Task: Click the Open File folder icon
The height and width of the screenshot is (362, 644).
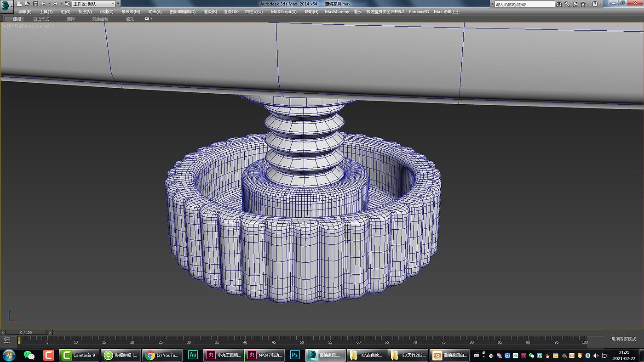Action: pyautogui.click(x=27, y=4)
